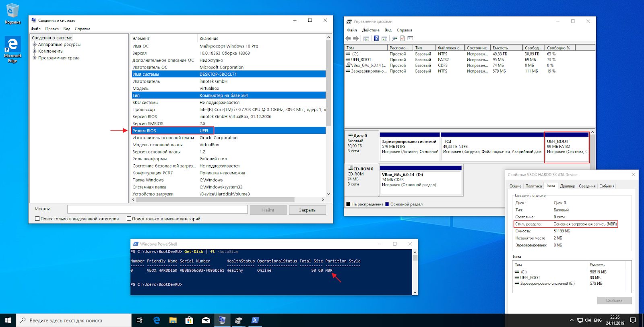
Task: Expand 'Аппаратные ресурсы' tree node
Action: [x=35, y=45]
